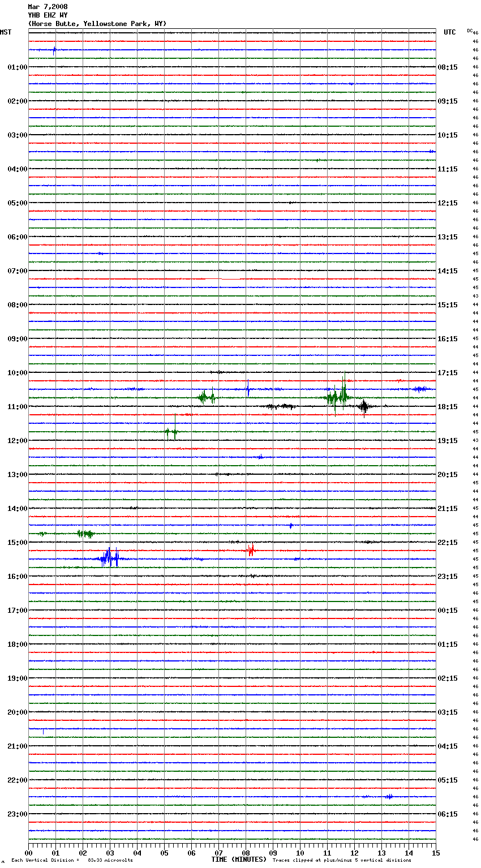481x868 pixels.
Task: Click the '16:15' UTC time label
Action: click(x=448, y=339)
